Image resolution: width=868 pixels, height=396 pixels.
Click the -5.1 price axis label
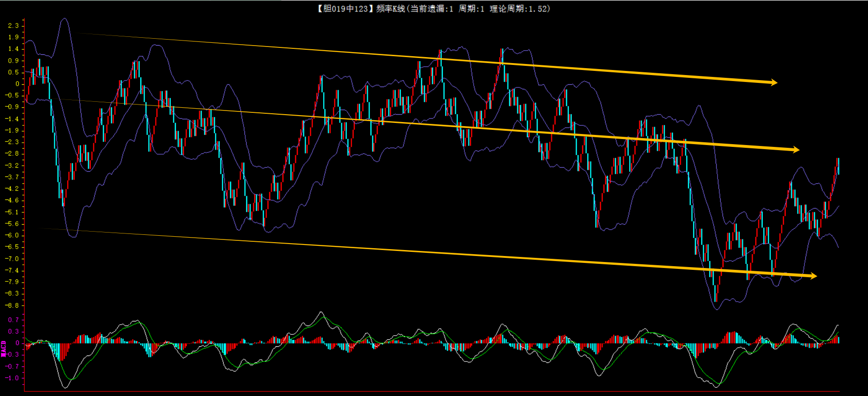click(x=12, y=212)
